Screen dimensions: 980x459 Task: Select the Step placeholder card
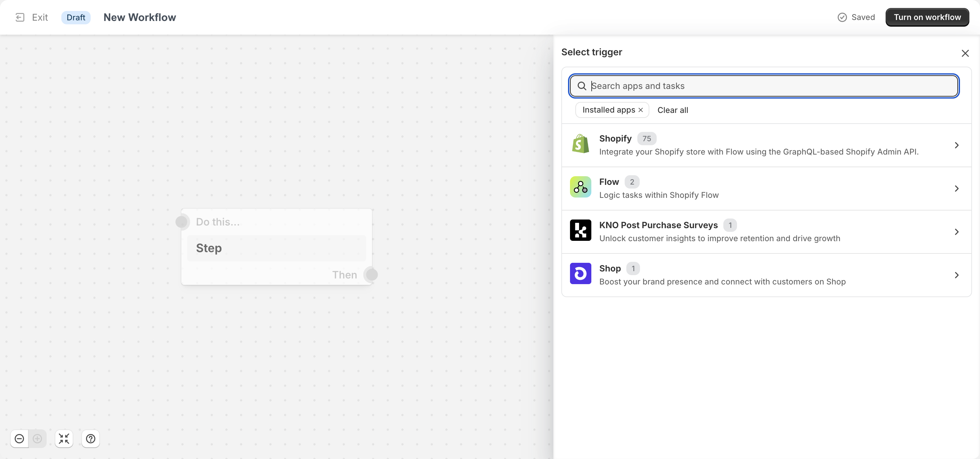click(277, 248)
